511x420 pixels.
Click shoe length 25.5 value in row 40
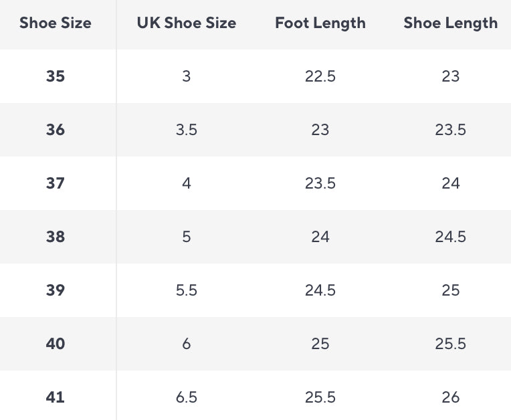coord(450,344)
